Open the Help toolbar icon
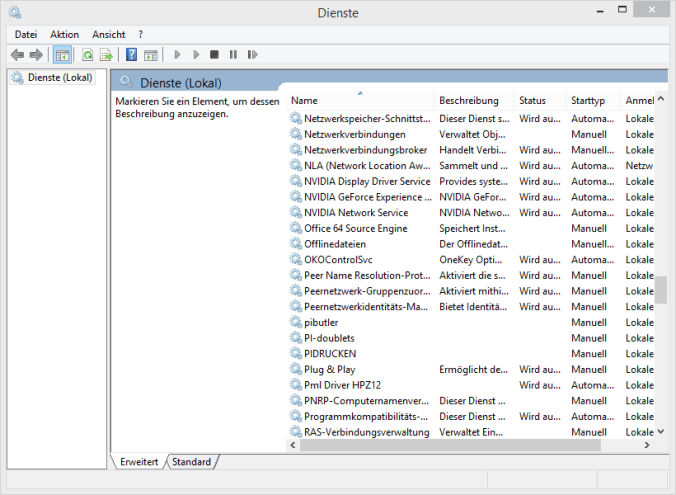 click(x=131, y=55)
